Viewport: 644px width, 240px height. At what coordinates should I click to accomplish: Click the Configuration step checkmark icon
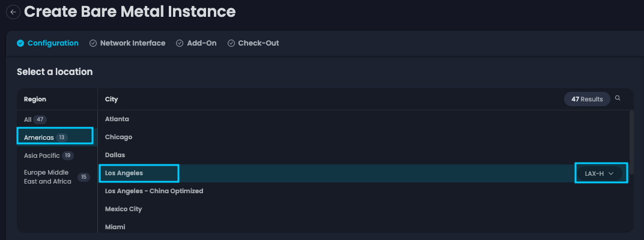coord(20,43)
